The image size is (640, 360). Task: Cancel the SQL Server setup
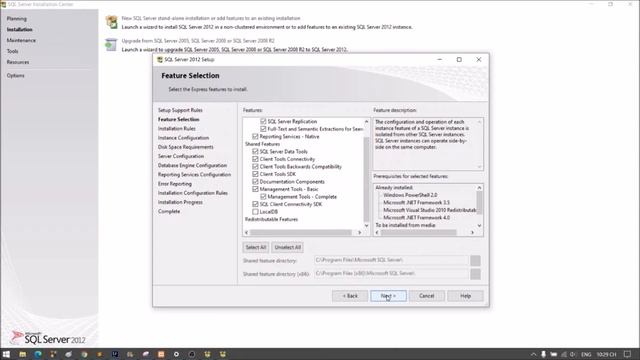[427, 296]
